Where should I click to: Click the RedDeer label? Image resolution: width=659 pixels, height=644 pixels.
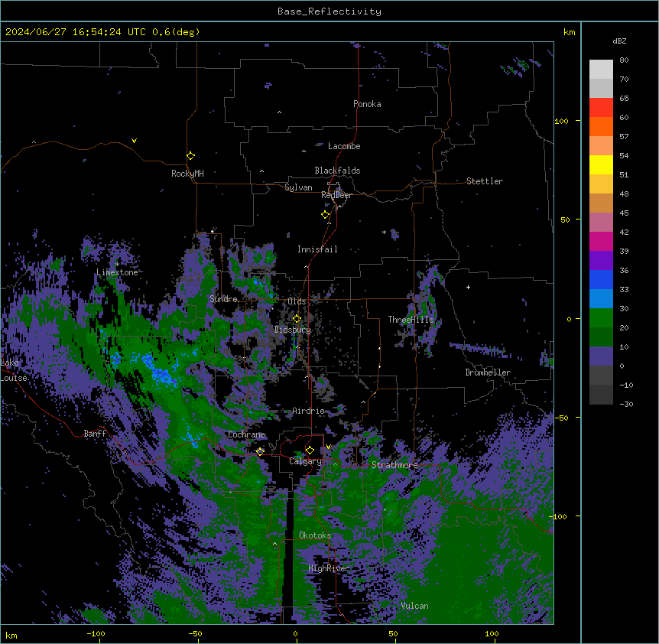coord(336,195)
